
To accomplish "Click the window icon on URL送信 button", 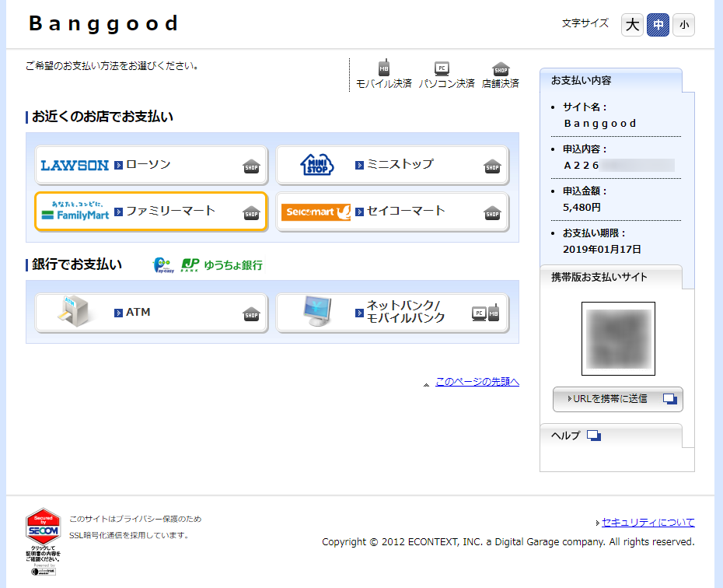I will point(670,399).
